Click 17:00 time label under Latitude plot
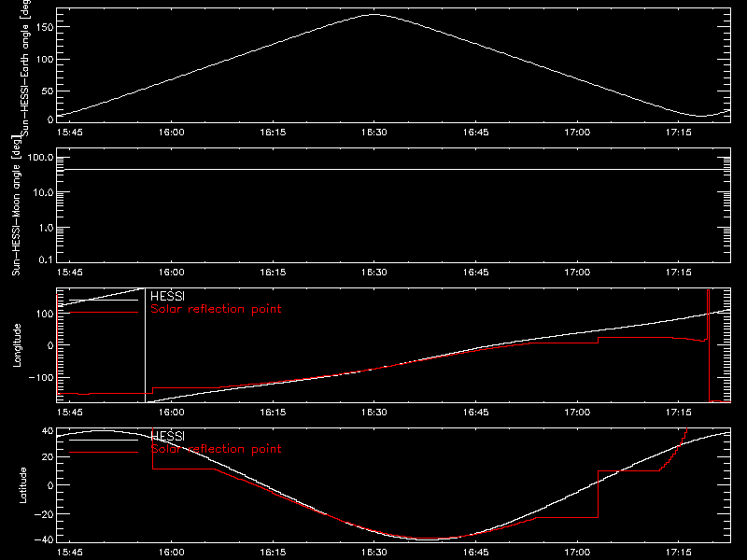Image resolution: width=747 pixels, height=560 pixels. (577, 553)
